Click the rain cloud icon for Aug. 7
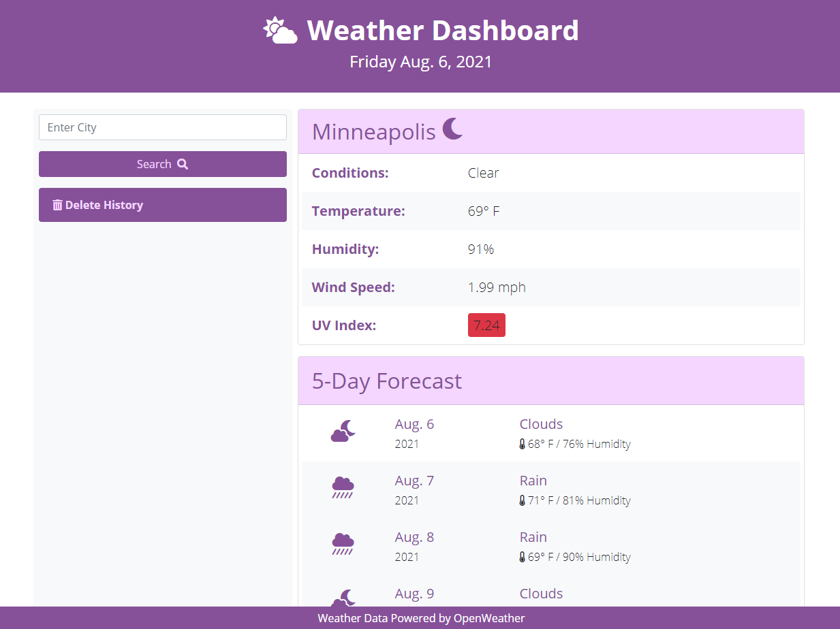The height and width of the screenshot is (629, 840). [x=342, y=487]
